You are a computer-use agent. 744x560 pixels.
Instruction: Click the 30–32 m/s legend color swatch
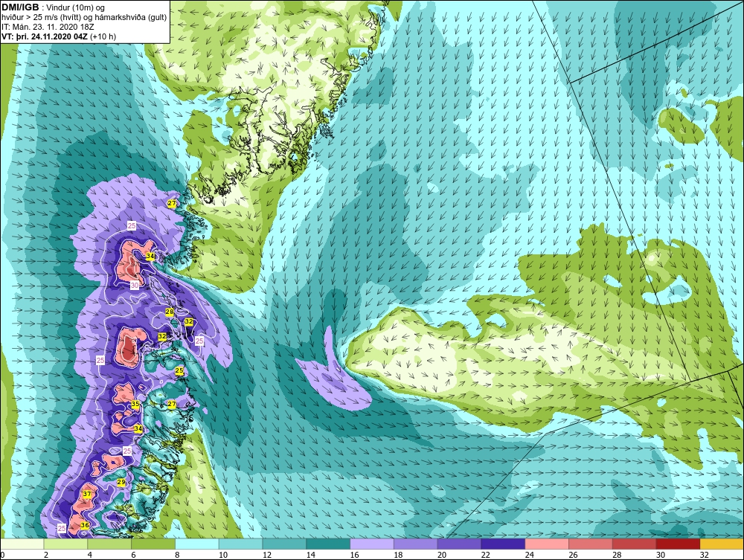pos(678,544)
